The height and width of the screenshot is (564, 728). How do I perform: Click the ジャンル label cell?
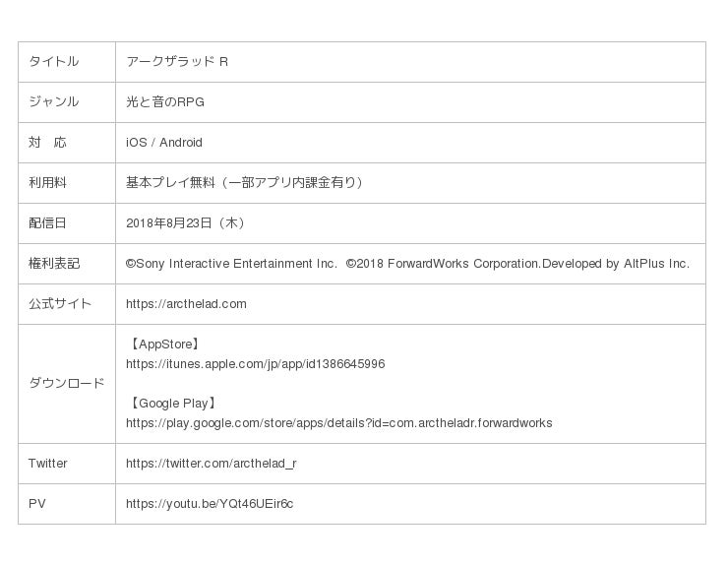[53, 102]
